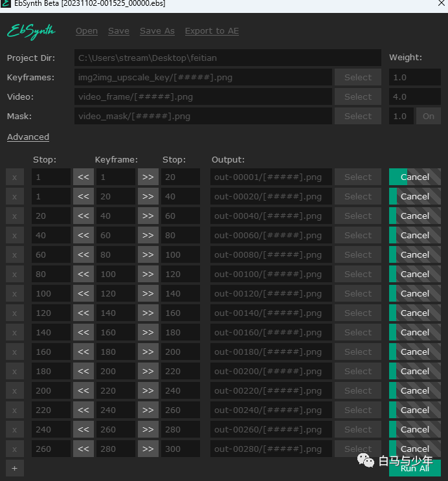Screen dimensions: 448x481
Task: Add a new keyframe row with plus
Action: click(x=15, y=468)
